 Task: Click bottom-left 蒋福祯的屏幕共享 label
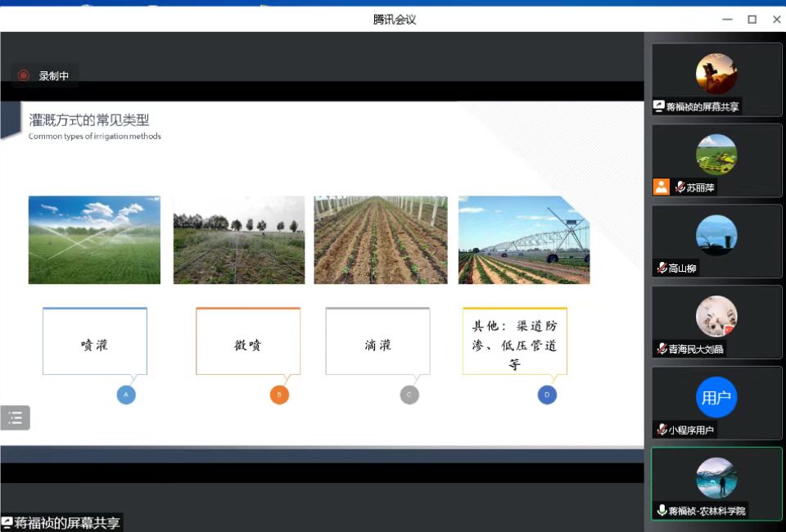click(67, 522)
